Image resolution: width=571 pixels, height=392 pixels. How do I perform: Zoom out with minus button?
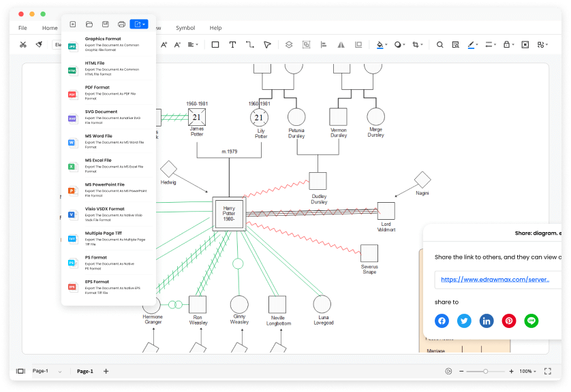(461, 371)
